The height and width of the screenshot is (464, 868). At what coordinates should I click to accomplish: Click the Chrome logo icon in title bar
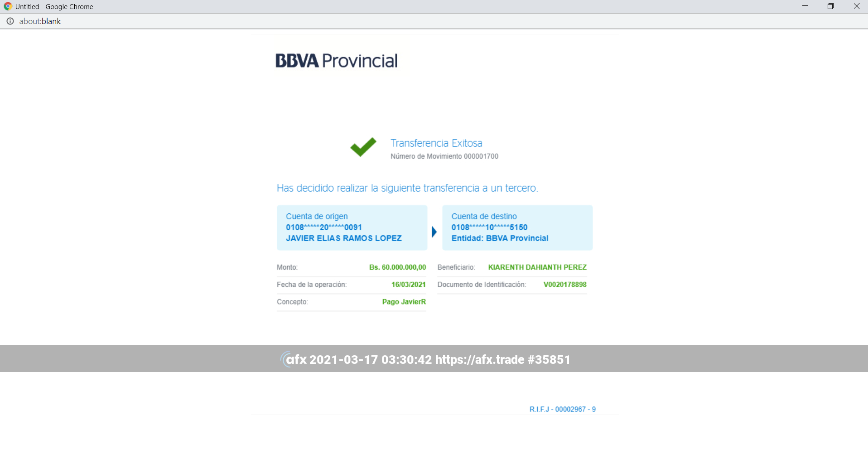8,6
